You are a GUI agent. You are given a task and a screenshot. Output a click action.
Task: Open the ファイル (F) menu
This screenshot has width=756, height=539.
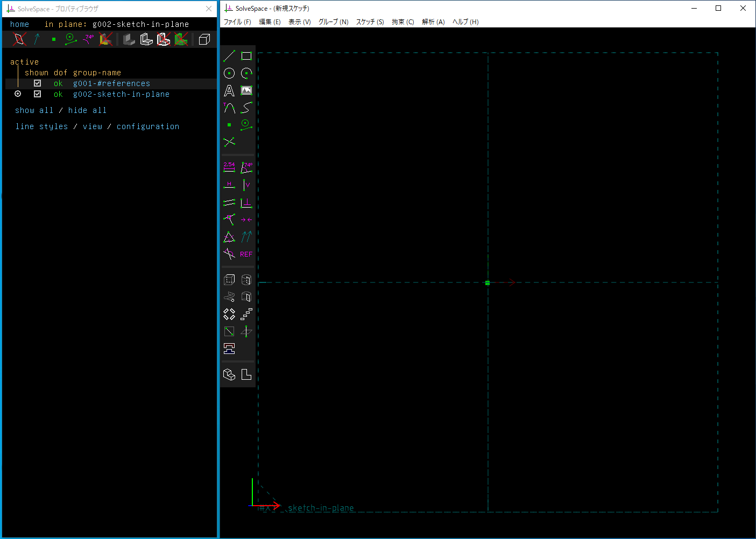pyautogui.click(x=237, y=22)
